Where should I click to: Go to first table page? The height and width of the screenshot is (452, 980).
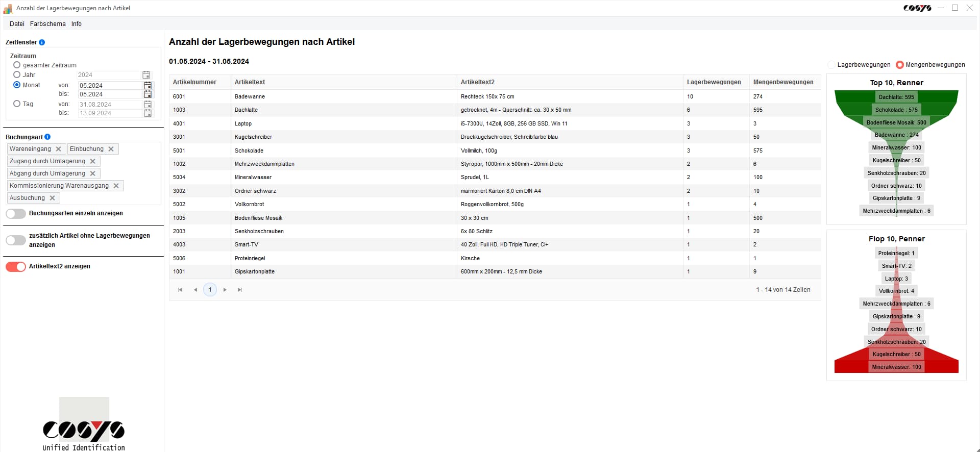click(x=180, y=290)
